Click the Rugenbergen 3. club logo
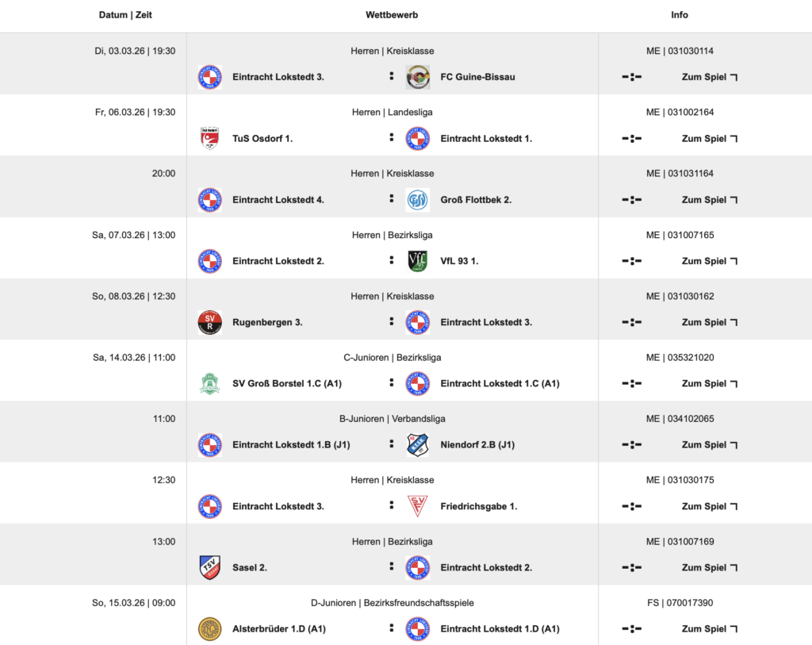Viewport: 812px width, 645px height. pyautogui.click(x=209, y=322)
